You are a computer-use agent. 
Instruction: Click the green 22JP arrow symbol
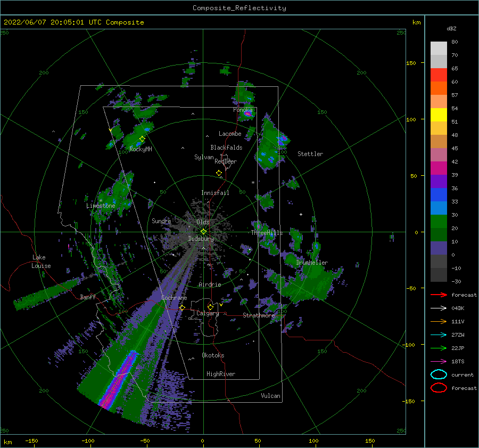[439, 348]
